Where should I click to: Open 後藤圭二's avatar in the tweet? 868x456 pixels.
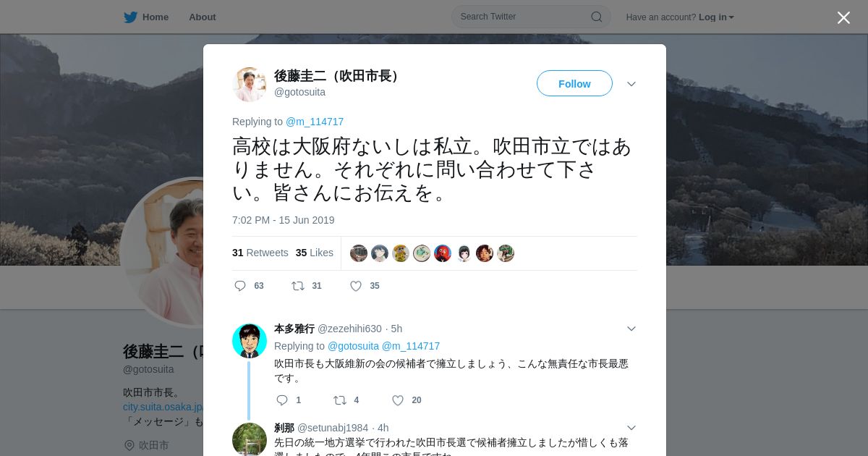coord(250,84)
